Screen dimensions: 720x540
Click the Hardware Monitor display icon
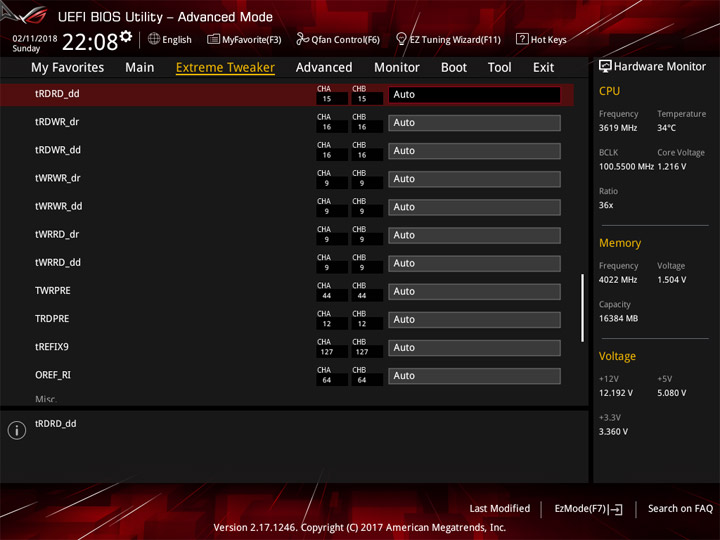pos(605,67)
